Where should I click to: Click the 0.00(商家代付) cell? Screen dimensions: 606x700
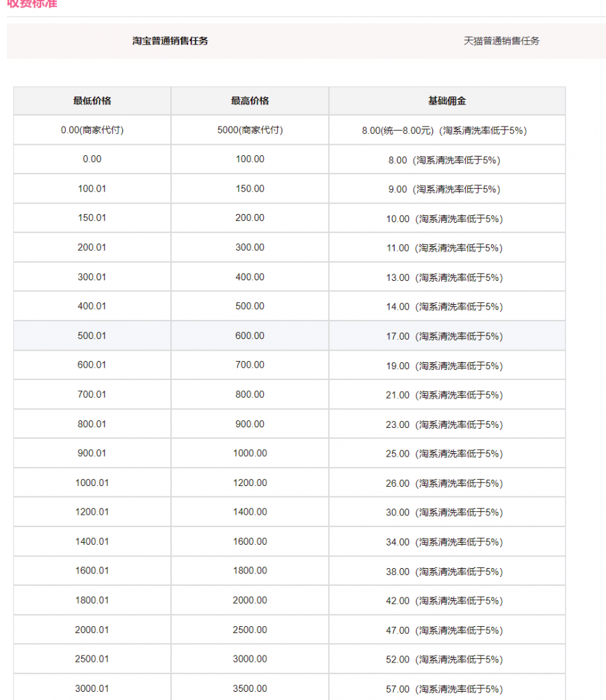[x=92, y=131]
